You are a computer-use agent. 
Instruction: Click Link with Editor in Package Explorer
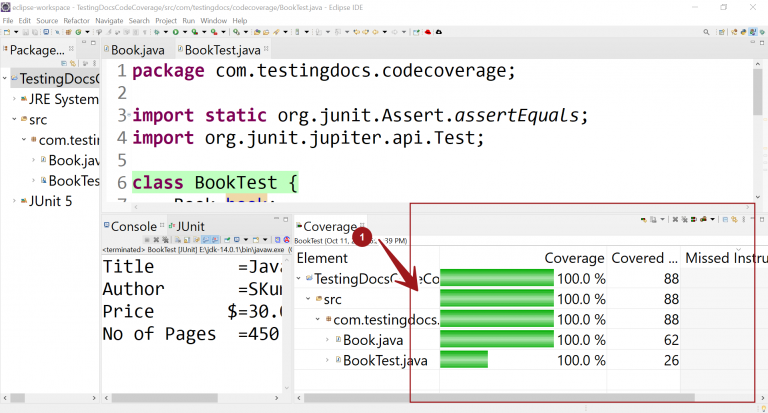[72, 63]
